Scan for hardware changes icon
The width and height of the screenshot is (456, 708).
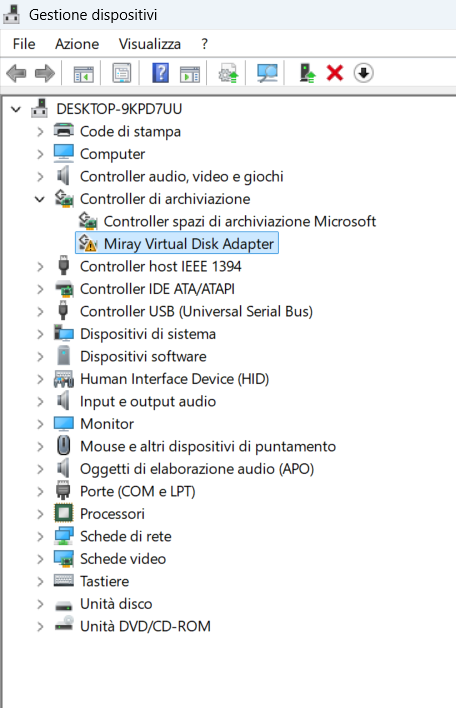coord(267,73)
